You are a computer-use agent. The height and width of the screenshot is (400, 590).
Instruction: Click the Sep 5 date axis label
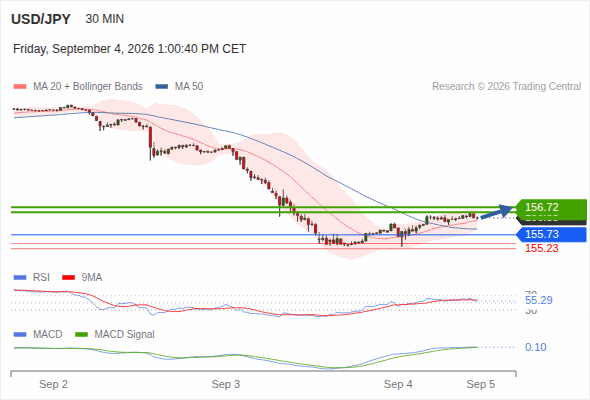[x=481, y=384]
